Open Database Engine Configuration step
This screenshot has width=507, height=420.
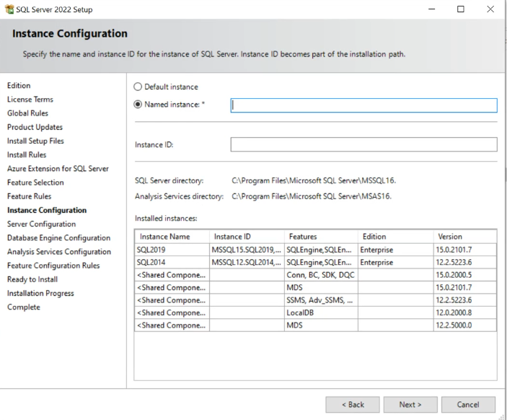[x=58, y=238]
